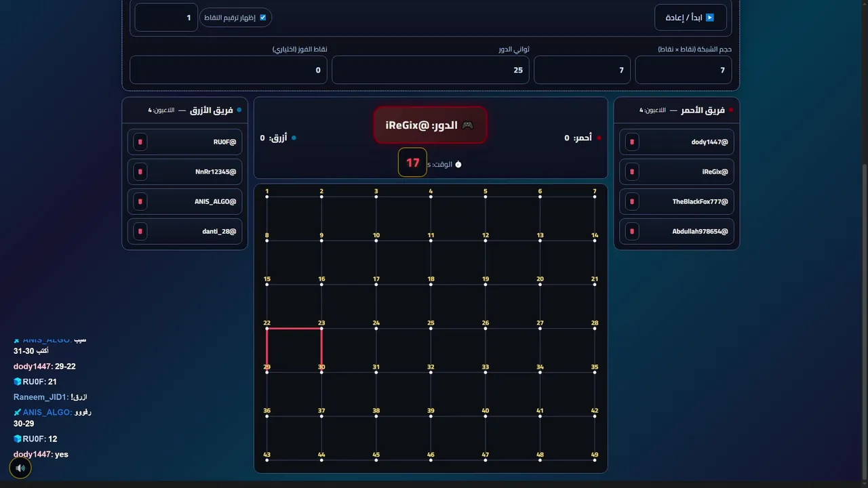Click the second grid size field
Screen dimensions: 868x488
[582, 70]
